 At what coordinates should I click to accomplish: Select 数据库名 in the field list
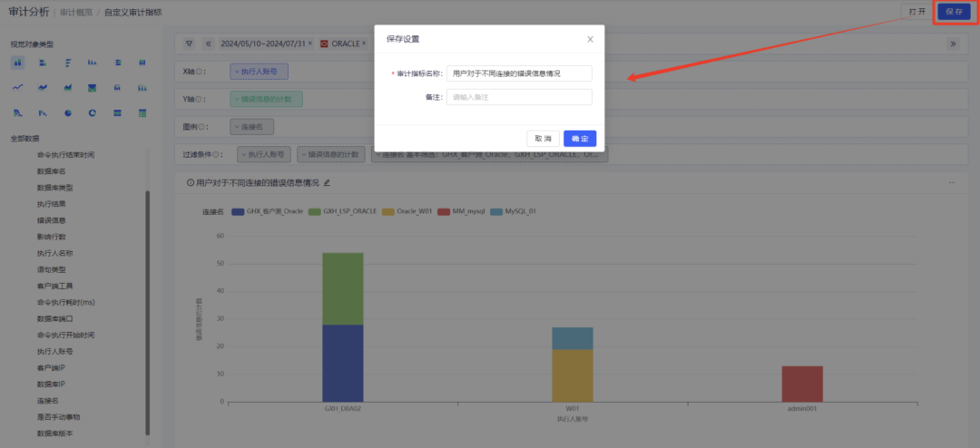click(51, 170)
